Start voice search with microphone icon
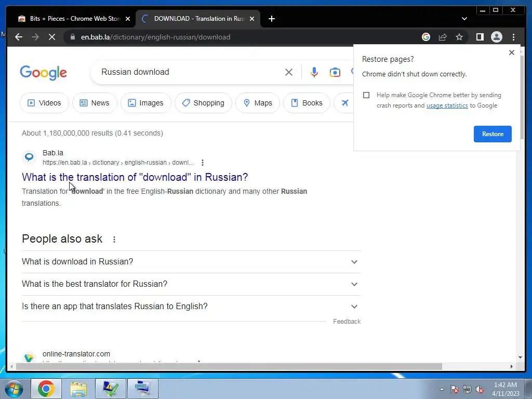532x399 pixels. (314, 72)
